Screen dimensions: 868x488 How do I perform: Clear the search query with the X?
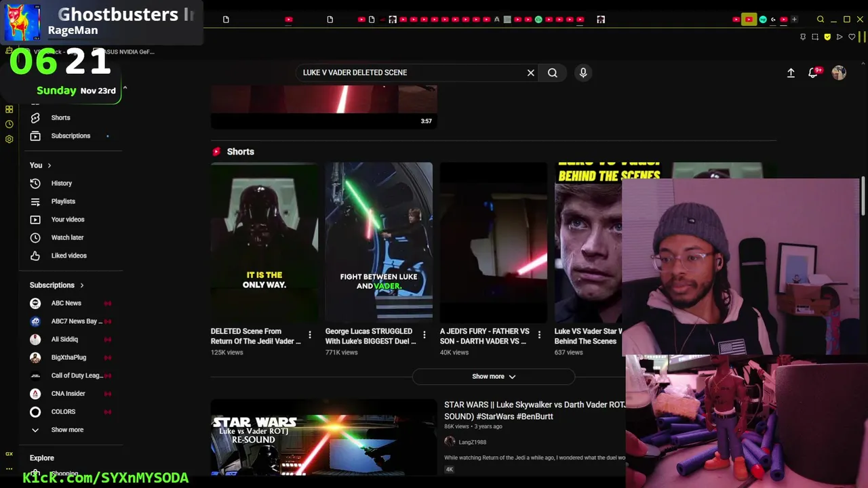click(x=531, y=73)
